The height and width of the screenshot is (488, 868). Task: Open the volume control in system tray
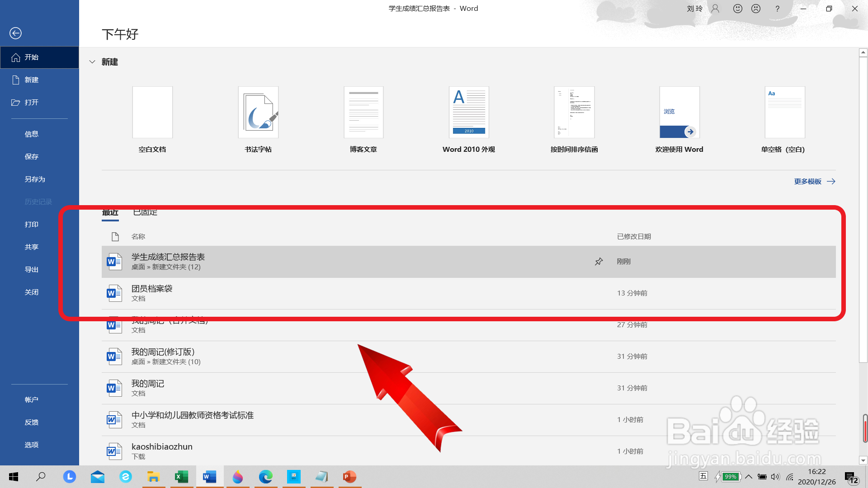pyautogui.click(x=775, y=477)
